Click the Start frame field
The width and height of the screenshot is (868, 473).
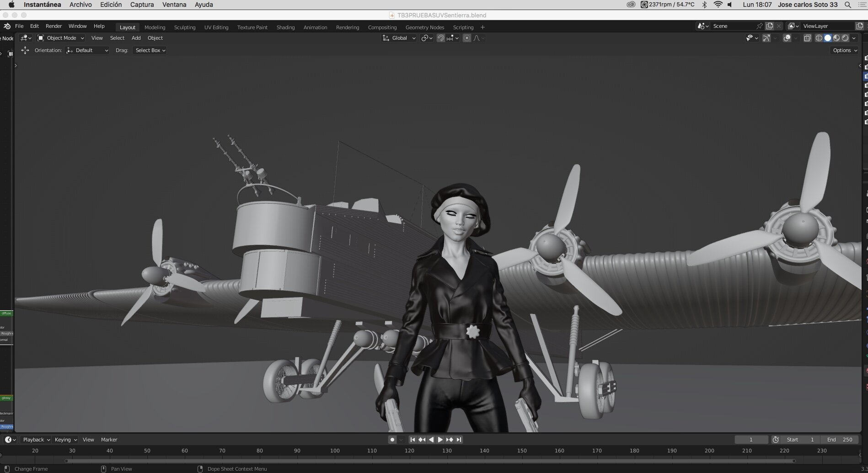pos(800,440)
